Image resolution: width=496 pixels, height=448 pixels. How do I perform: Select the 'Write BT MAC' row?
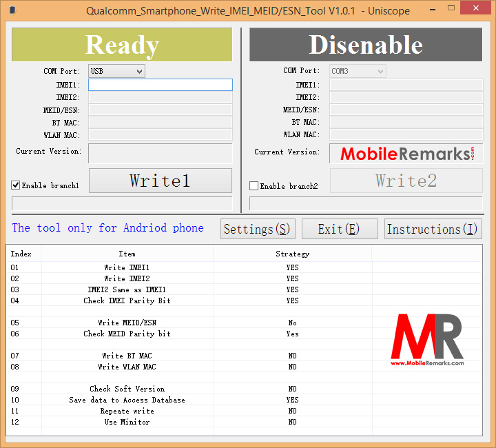[245, 356]
